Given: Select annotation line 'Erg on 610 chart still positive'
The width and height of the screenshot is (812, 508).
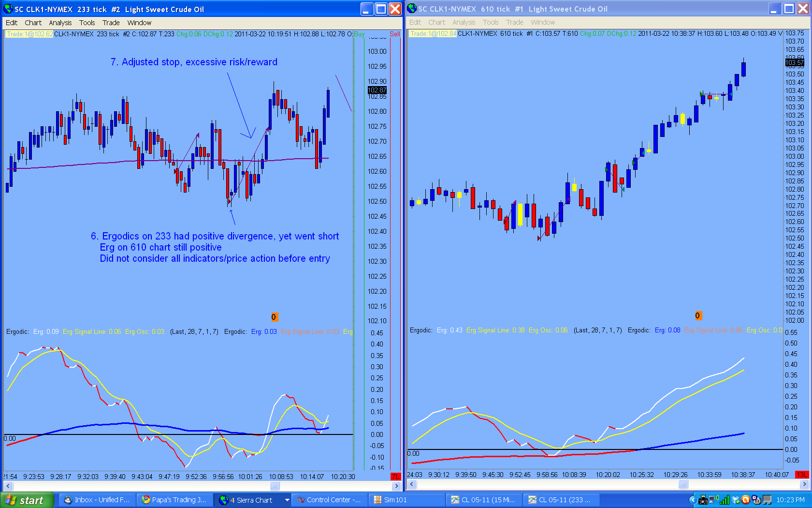Looking at the screenshot, I should tap(160, 247).
